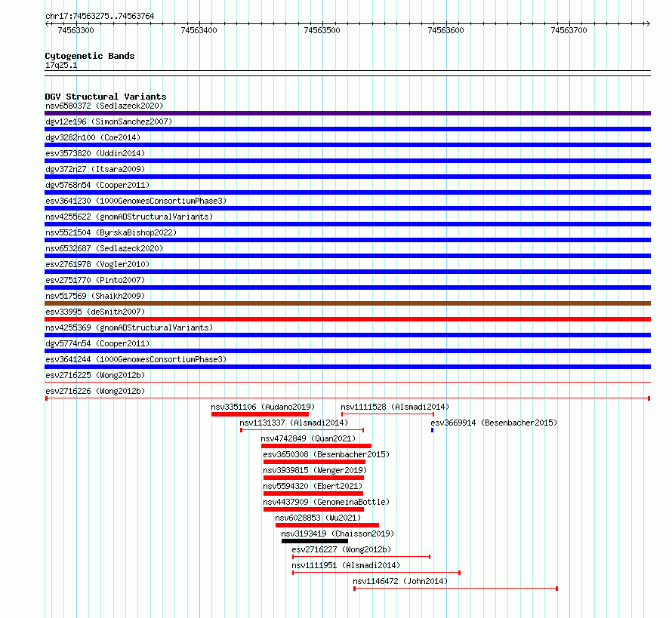
Task: Open esv3669914 (Besenbacher2015) label
Action: tap(494, 423)
